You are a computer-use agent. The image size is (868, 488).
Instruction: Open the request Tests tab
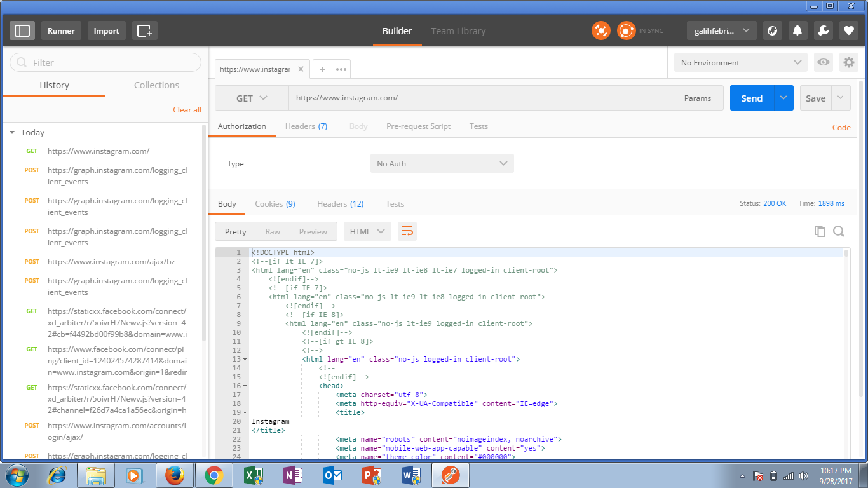point(478,126)
